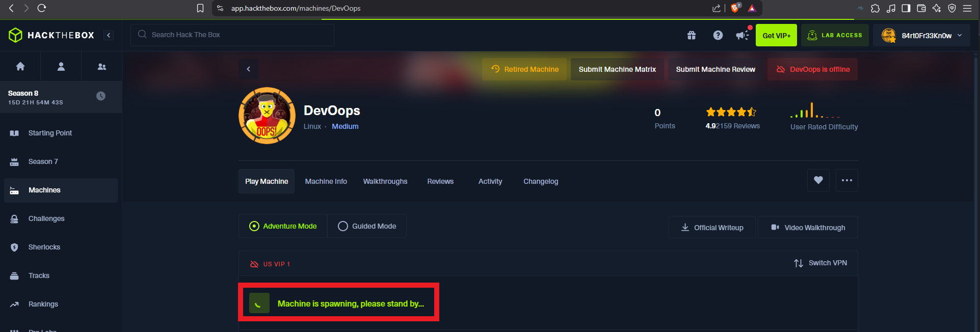The height and width of the screenshot is (332, 980).
Task: Select Adventure Mode
Action: pos(283,226)
